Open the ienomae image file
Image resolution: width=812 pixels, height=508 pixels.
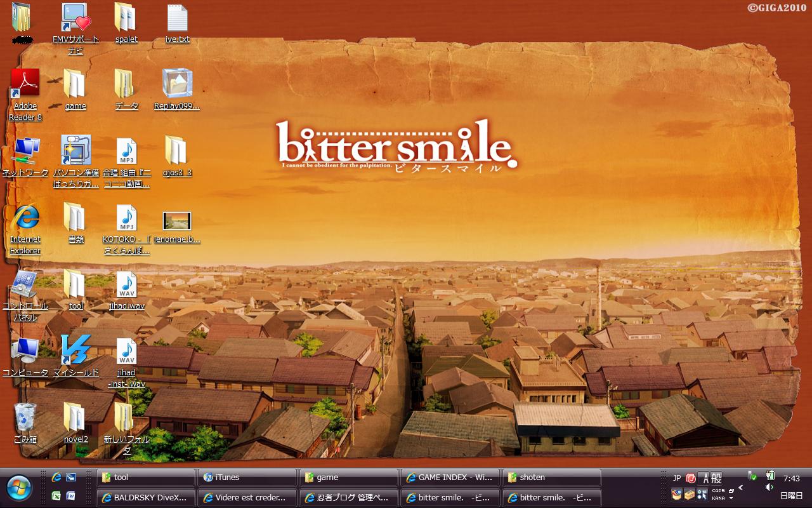pos(177,227)
